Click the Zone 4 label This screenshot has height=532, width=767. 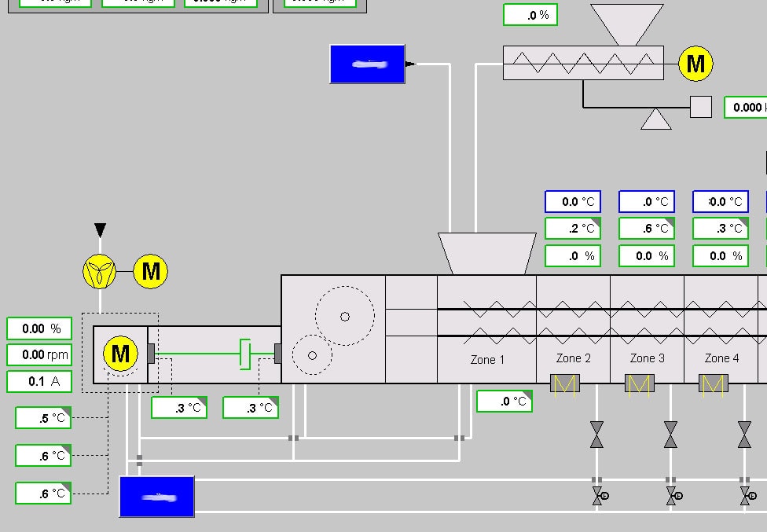[x=721, y=358]
